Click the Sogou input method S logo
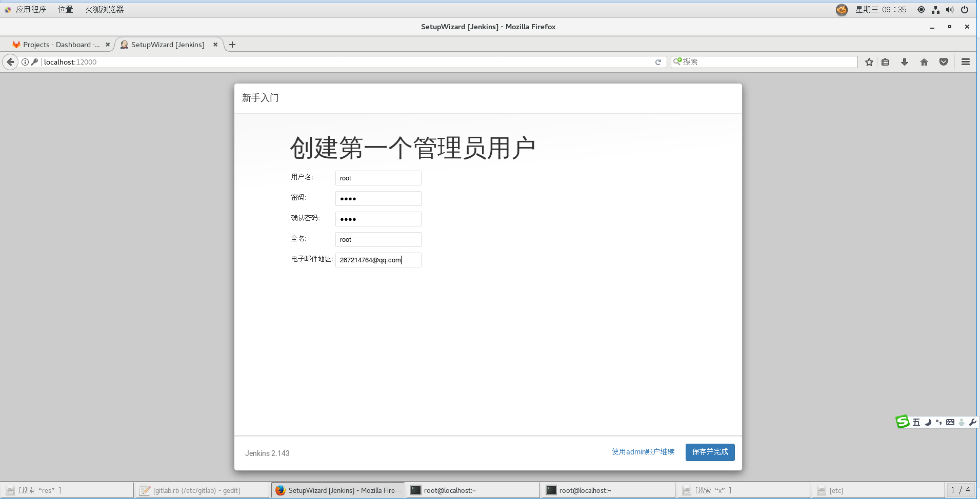Viewport: 980px width, 499px height. tap(903, 422)
